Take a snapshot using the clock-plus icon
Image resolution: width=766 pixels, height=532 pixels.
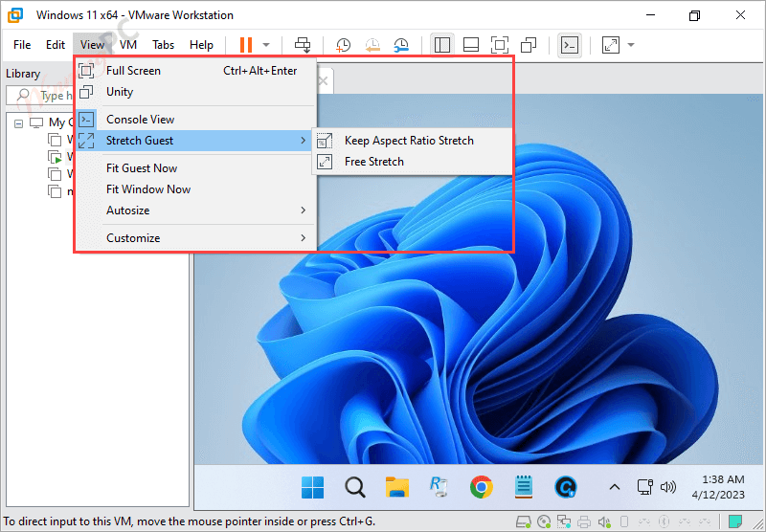(343, 45)
